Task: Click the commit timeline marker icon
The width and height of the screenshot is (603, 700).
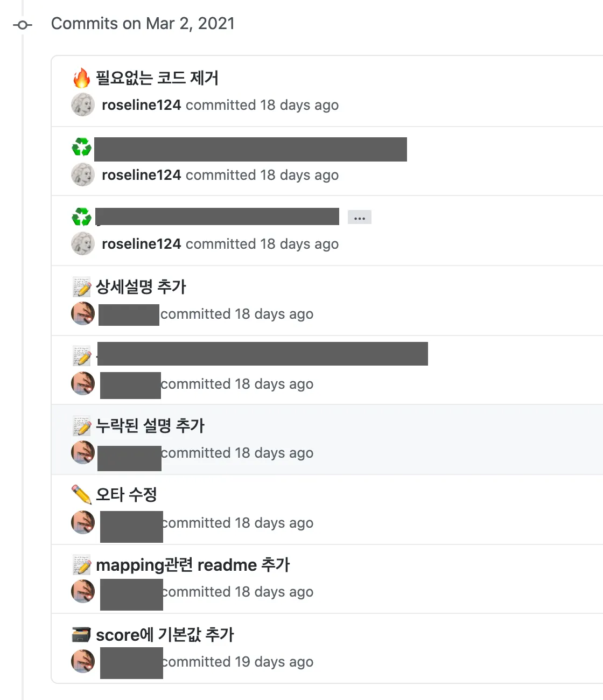Action: (23, 25)
